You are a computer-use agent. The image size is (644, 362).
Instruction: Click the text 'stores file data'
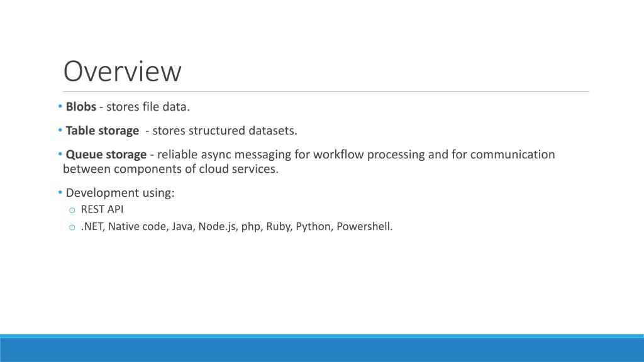pyautogui.click(x=148, y=107)
